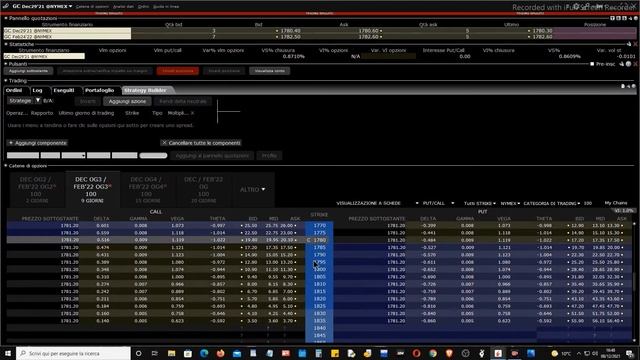Select the DEC / FEB'22 OG expiry tab
Image resolution: width=640 pixels, height=360 pixels.
203,190
